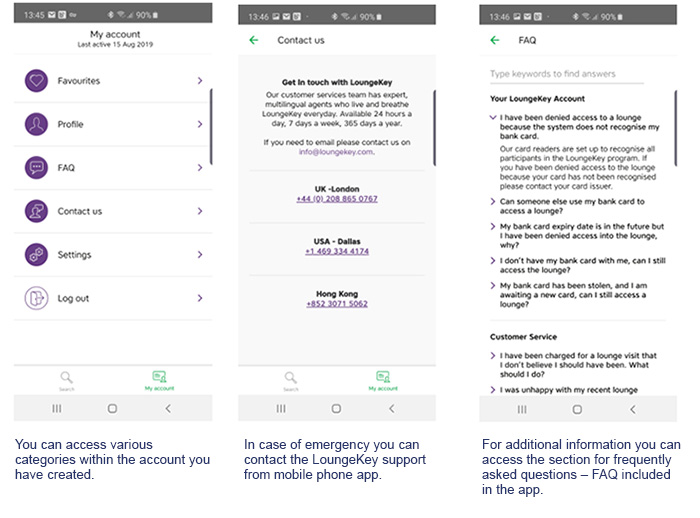Screen dimensions: 700x518
Task: Tap the FAQ speech bubble icon
Action: tap(37, 168)
